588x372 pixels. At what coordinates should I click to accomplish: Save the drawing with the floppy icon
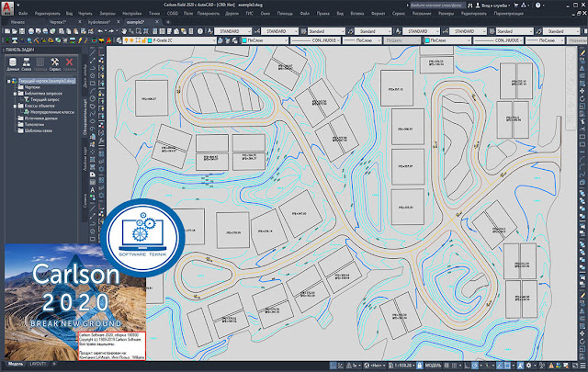[22, 31]
